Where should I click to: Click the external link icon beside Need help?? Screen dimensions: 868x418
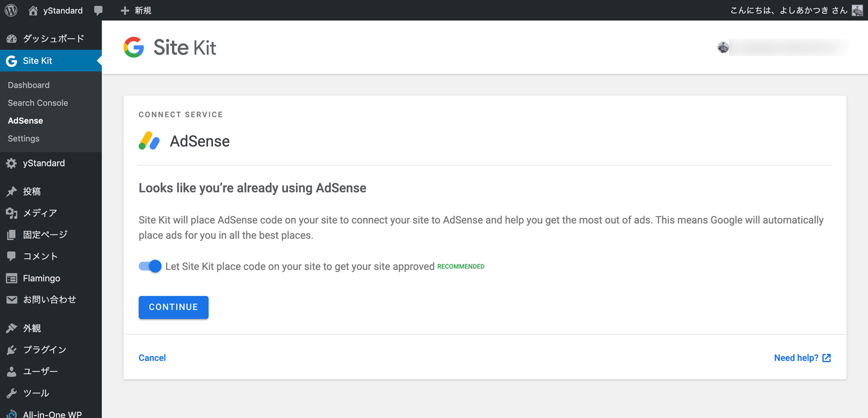click(x=826, y=358)
